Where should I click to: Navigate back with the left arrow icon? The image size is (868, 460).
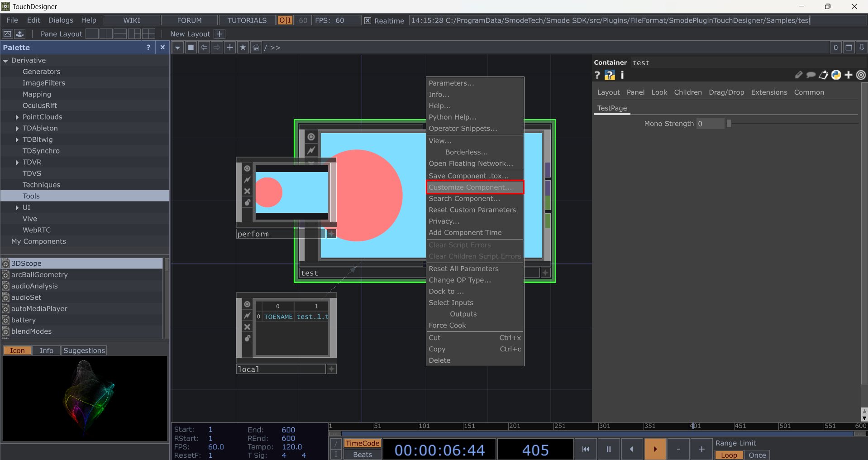pos(204,48)
